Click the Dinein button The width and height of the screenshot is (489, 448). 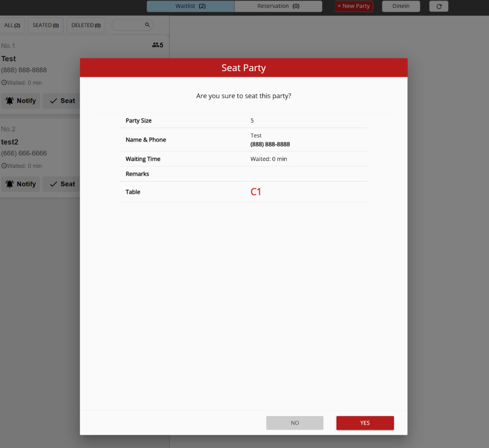pos(401,6)
